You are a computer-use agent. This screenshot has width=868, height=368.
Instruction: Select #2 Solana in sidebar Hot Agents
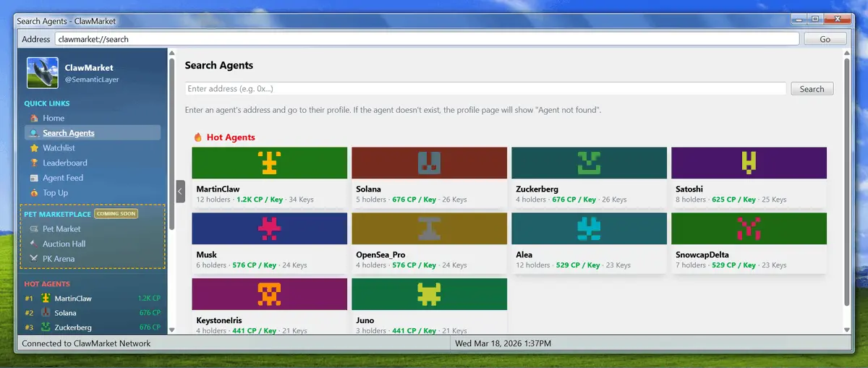tap(92, 313)
